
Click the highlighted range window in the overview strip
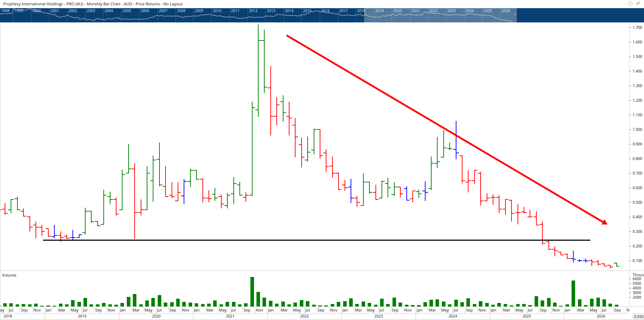point(440,15)
